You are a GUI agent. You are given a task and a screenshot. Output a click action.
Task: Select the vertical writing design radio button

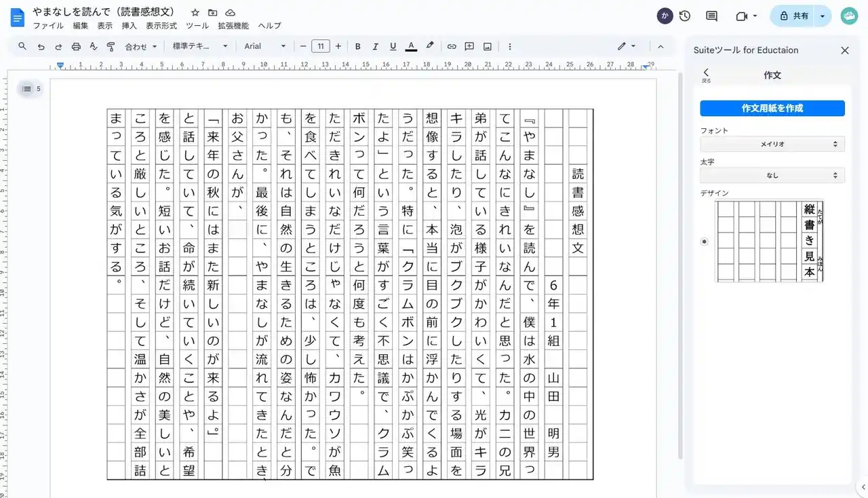pyautogui.click(x=704, y=242)
